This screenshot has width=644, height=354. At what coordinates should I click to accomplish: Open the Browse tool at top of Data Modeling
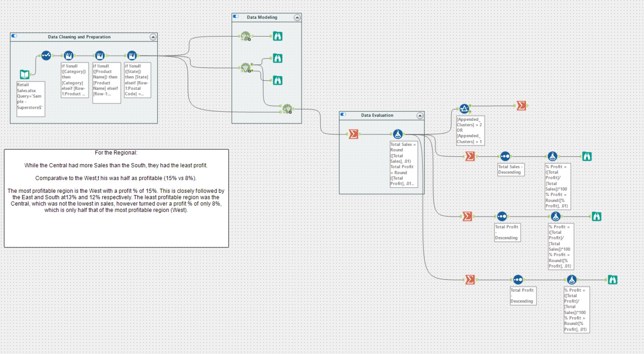pos(278,36)
